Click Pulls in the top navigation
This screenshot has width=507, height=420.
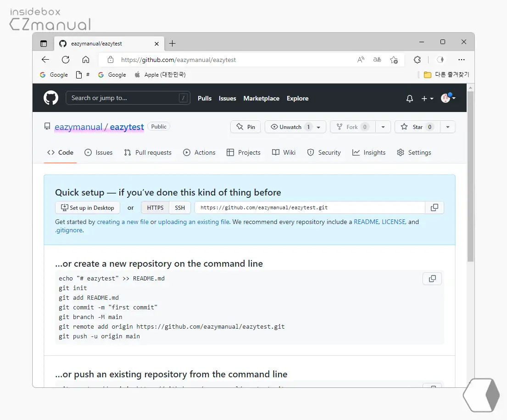pyautogui.click(x=205, y=98)
